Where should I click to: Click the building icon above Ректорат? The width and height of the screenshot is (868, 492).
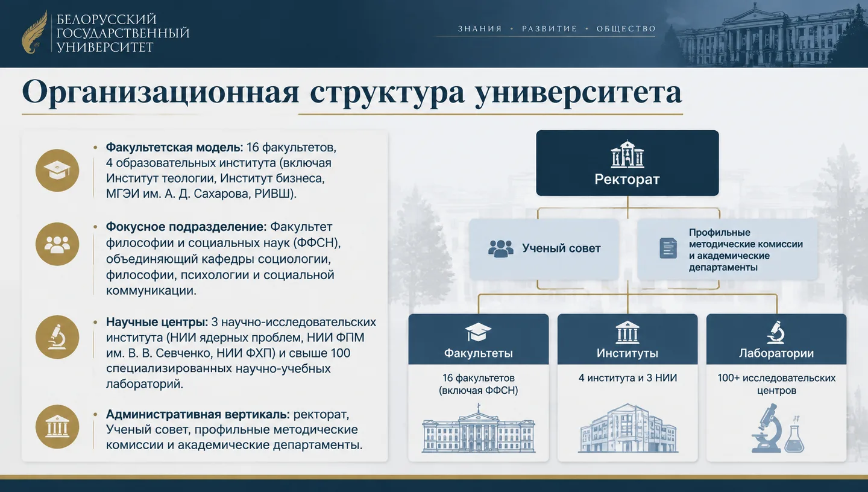[627, 154]
